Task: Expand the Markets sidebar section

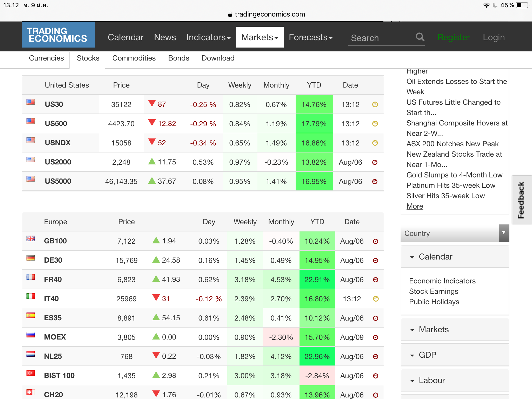Action: click(455, 329)
